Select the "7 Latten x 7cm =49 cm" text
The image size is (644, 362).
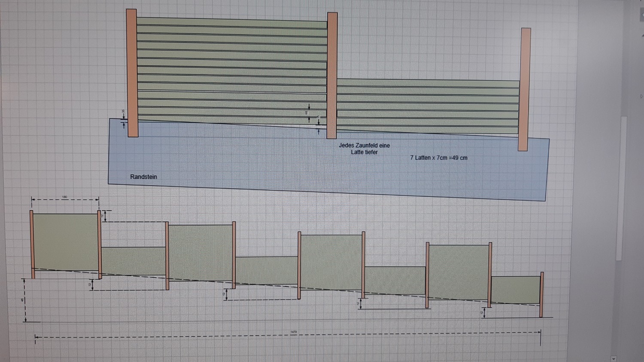tap(439, 158)
